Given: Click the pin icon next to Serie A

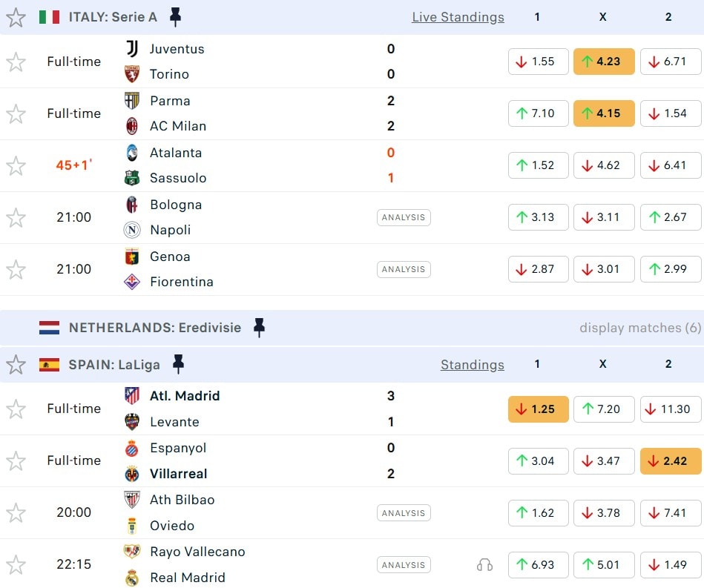Looking at the screenshot, I should pyautogui.click(x=175, y=16).
